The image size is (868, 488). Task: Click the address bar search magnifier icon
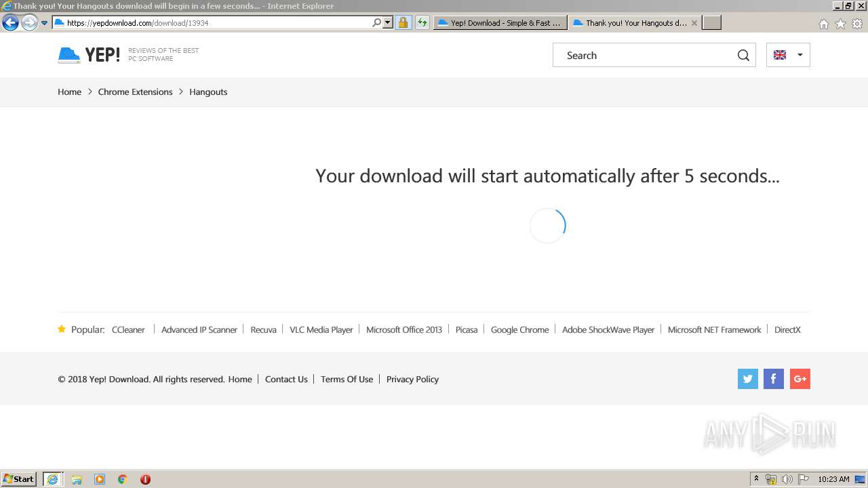(x=377, y=22)
